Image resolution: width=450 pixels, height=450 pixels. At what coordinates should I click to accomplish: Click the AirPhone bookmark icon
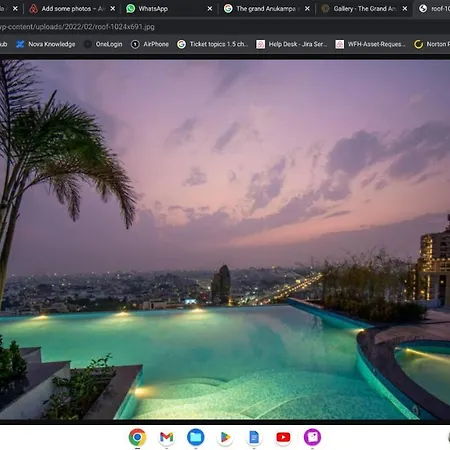135,44
